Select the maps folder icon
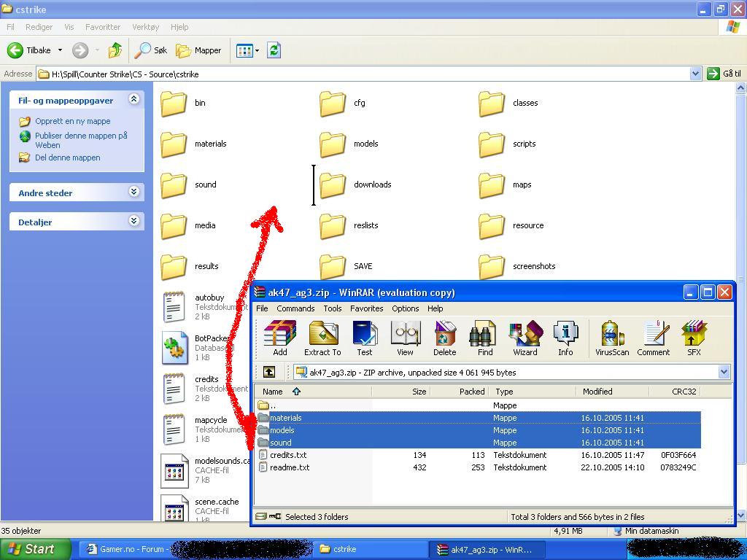747x560 pixels. coord(491,185)
